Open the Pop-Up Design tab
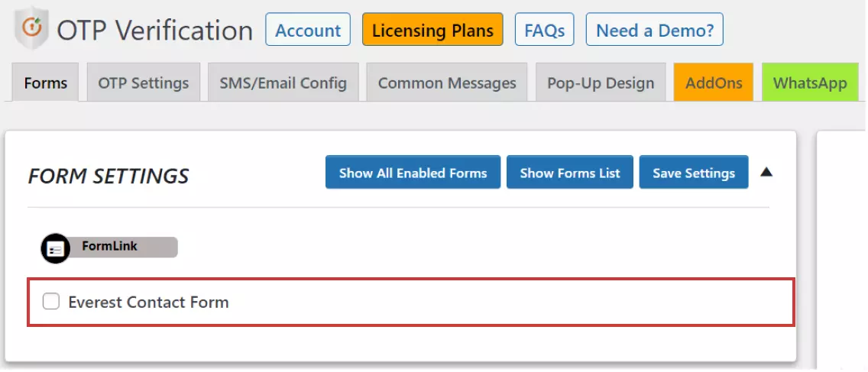 click(601, 82)
